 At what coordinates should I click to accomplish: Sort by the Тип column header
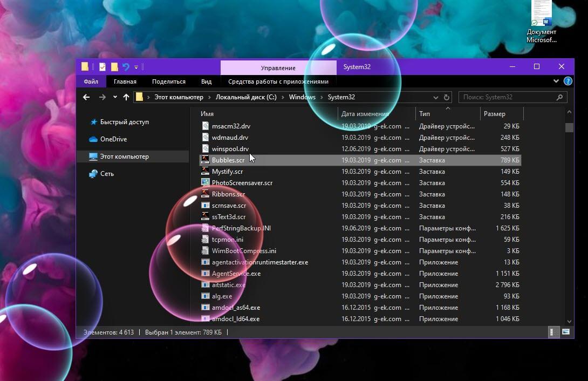tap(425, 114)
